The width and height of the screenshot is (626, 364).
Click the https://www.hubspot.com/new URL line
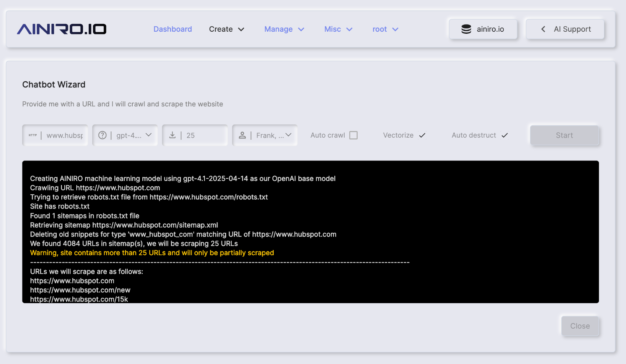(80, 290)
